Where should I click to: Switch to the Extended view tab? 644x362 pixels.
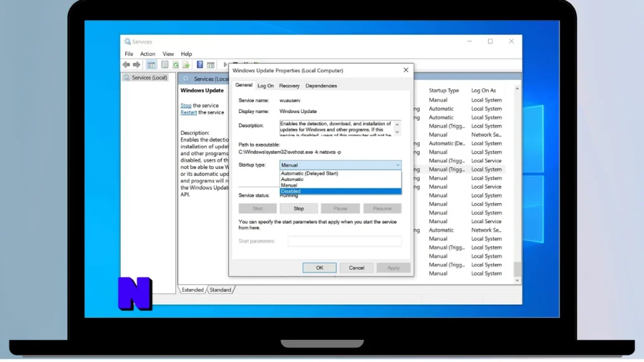pyautogui.click(x=192, y=290)
